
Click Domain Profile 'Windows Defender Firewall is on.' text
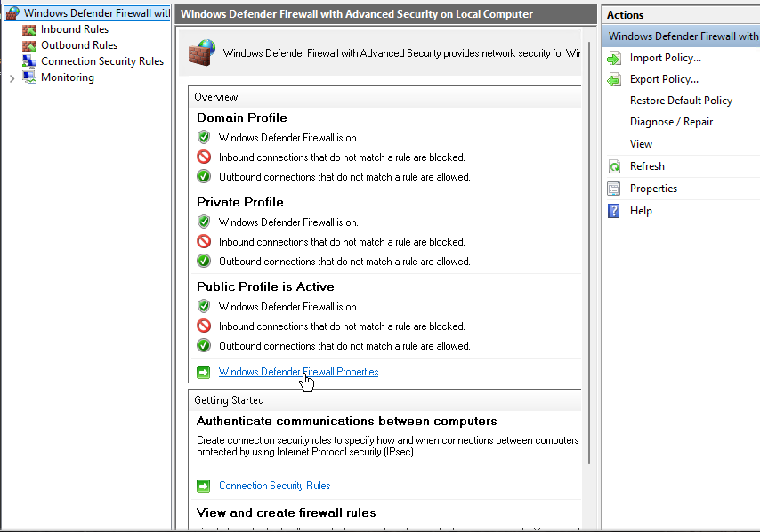coord(288,138)
